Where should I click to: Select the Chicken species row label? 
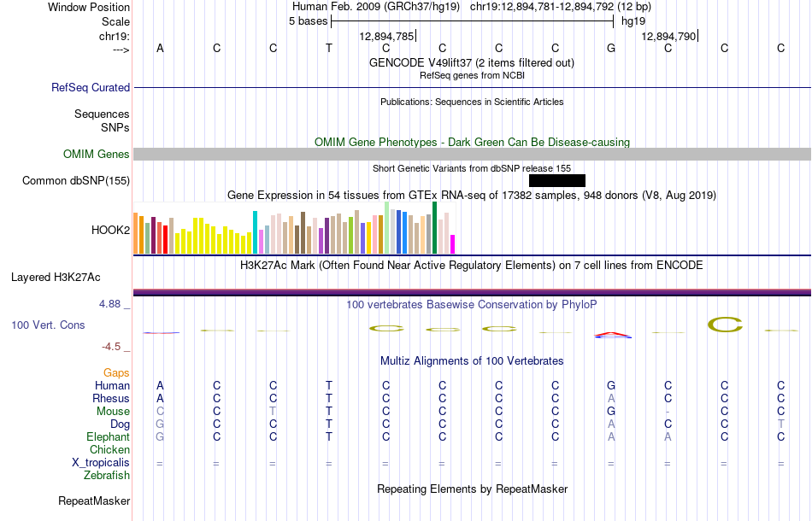pyautogui.click(x=109, y=449)
